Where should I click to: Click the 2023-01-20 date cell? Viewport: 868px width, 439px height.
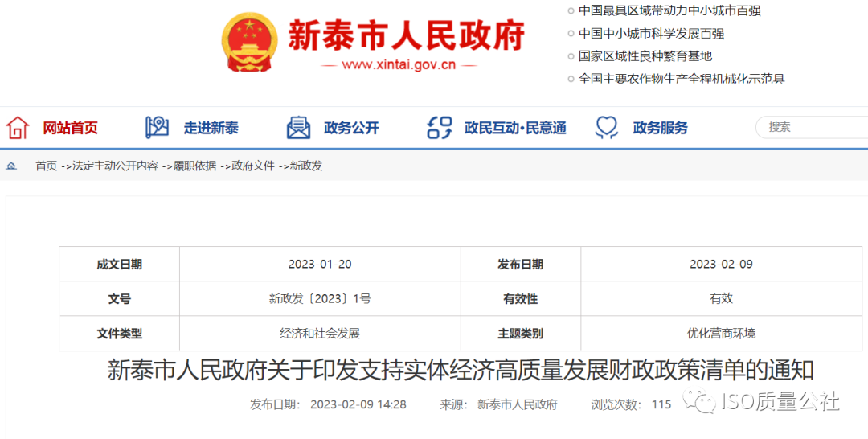320,264
